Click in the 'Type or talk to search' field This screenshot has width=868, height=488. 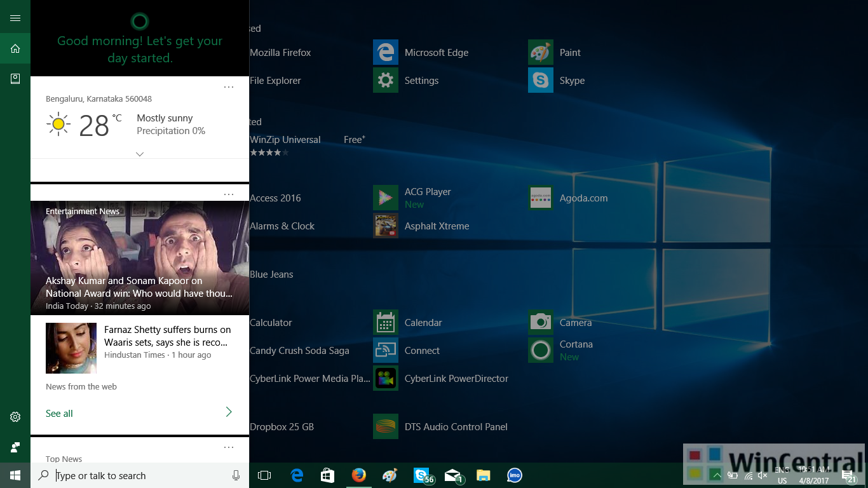[x=140, y=475]
